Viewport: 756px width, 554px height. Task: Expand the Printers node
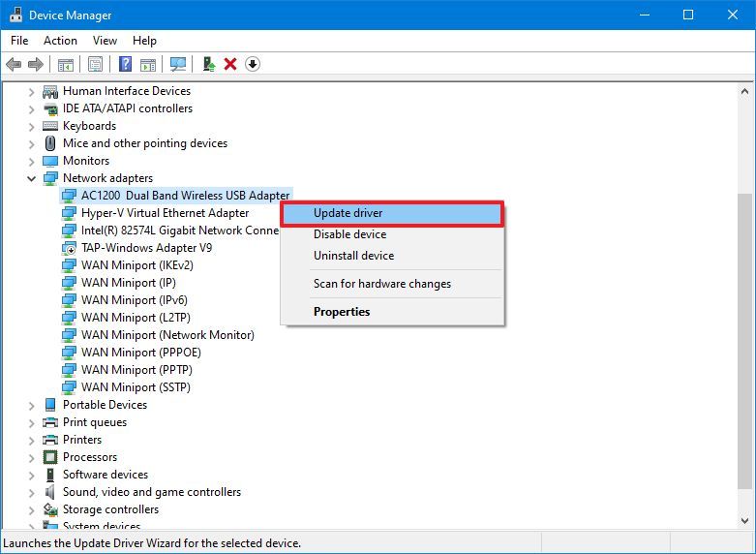click(x=31, y=440)
